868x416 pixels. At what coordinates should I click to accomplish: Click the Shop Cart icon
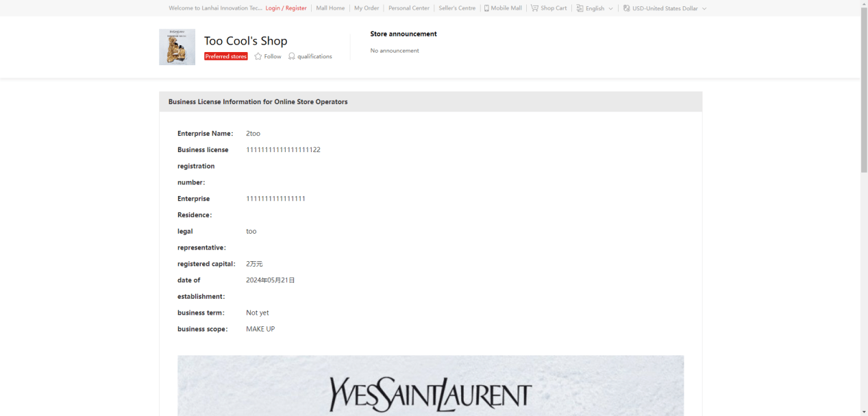(x=534, y=8)
